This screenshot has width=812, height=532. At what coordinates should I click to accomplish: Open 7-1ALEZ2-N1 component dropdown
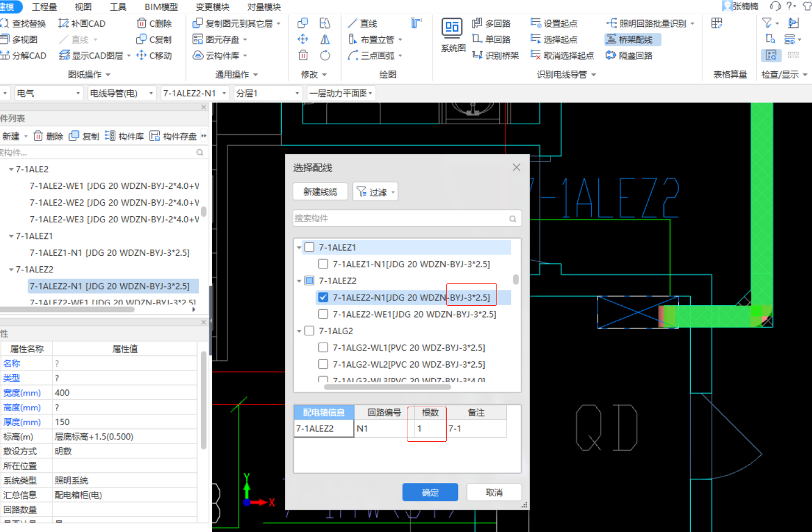tap(195, 93)
